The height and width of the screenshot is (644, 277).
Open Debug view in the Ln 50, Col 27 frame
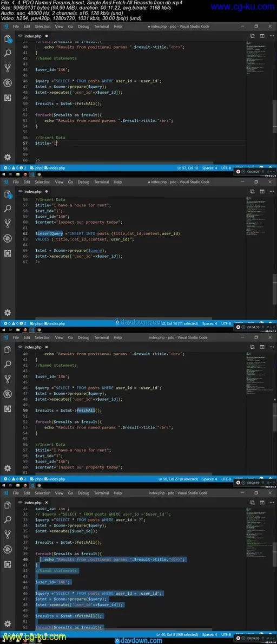click(x=8, y=394)
